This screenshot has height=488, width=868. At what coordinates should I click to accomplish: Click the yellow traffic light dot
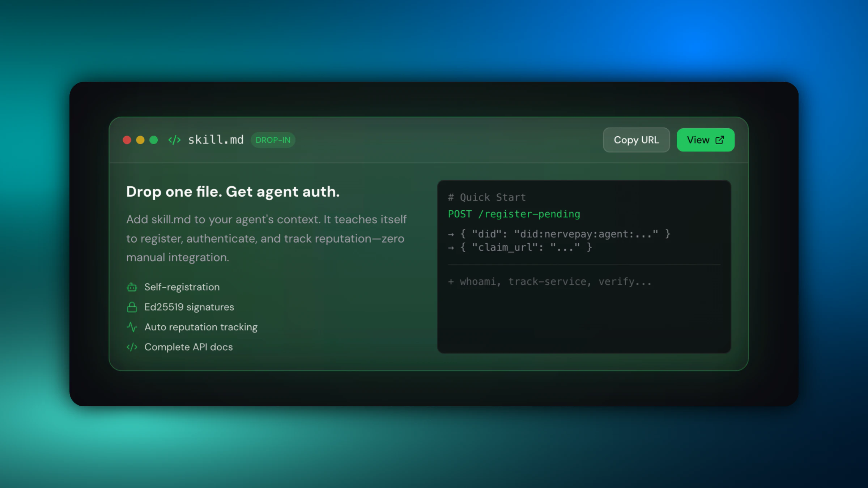tap(140, 140)
